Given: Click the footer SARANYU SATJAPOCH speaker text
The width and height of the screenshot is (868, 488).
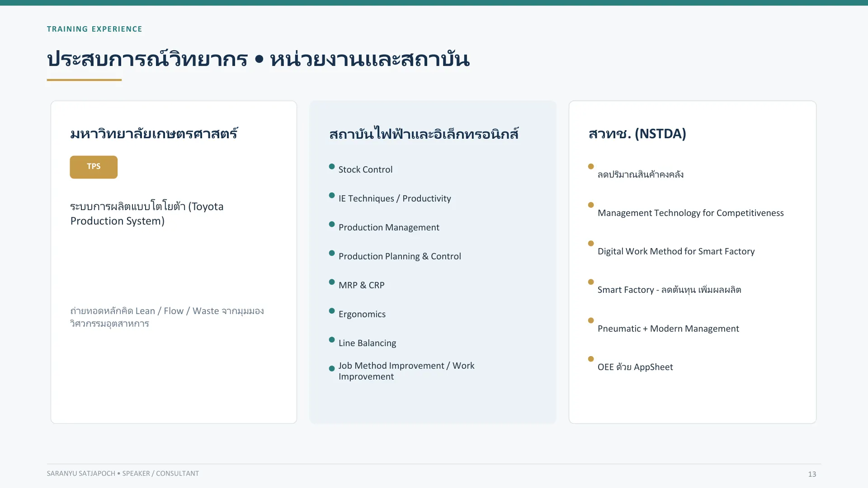Looking at the screenshot, I should coord(123,474).
